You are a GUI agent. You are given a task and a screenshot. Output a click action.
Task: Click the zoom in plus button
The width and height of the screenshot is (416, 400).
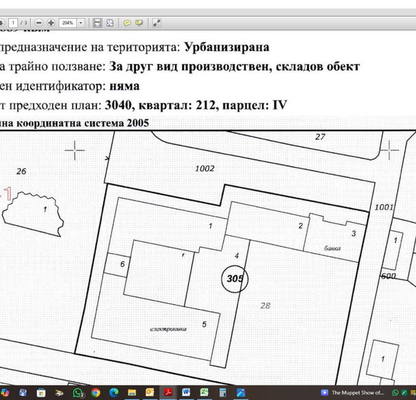[51, 23]
